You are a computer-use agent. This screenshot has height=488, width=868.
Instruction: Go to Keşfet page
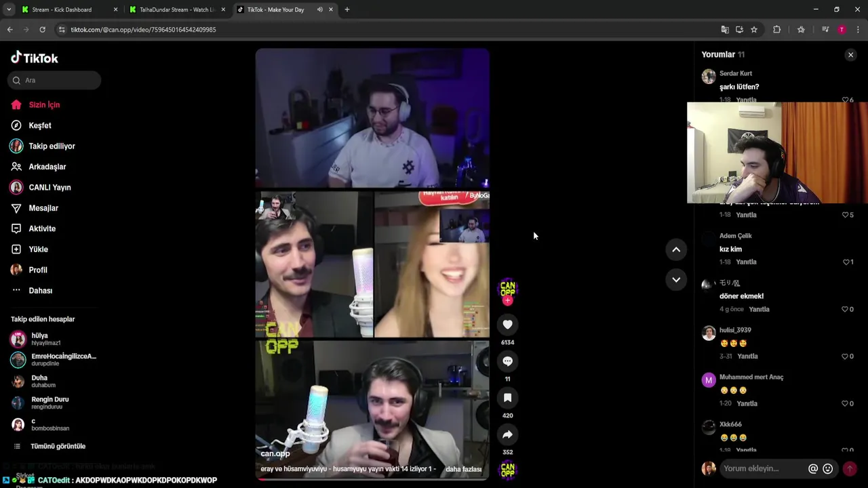[40, 125]
